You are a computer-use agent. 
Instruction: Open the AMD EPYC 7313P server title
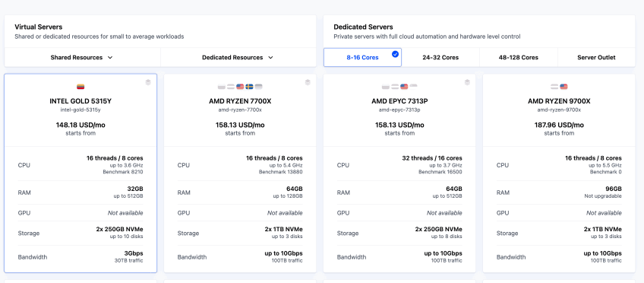pos(399,101)
